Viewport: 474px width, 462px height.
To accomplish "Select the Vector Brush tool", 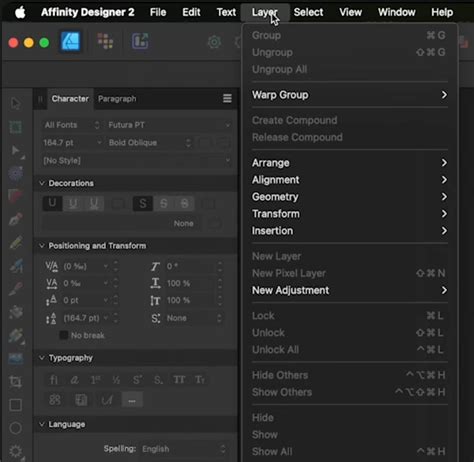I will point(15,266).
